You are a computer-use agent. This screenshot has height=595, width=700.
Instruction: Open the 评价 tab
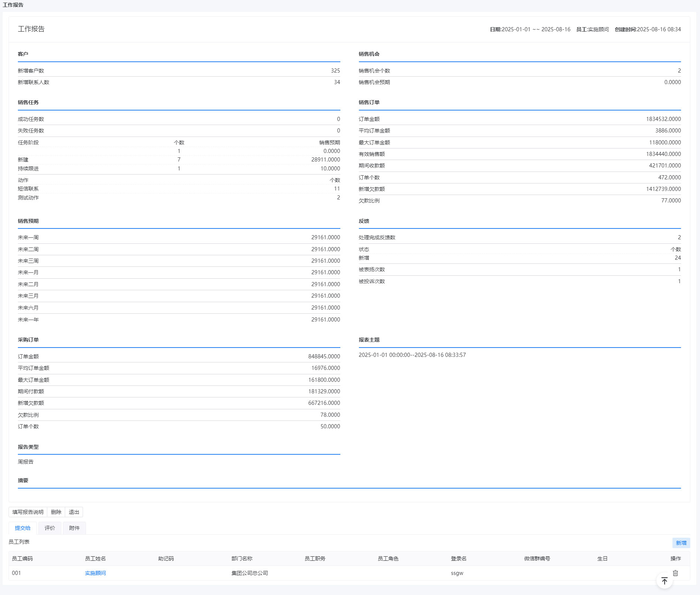point(50,528)
